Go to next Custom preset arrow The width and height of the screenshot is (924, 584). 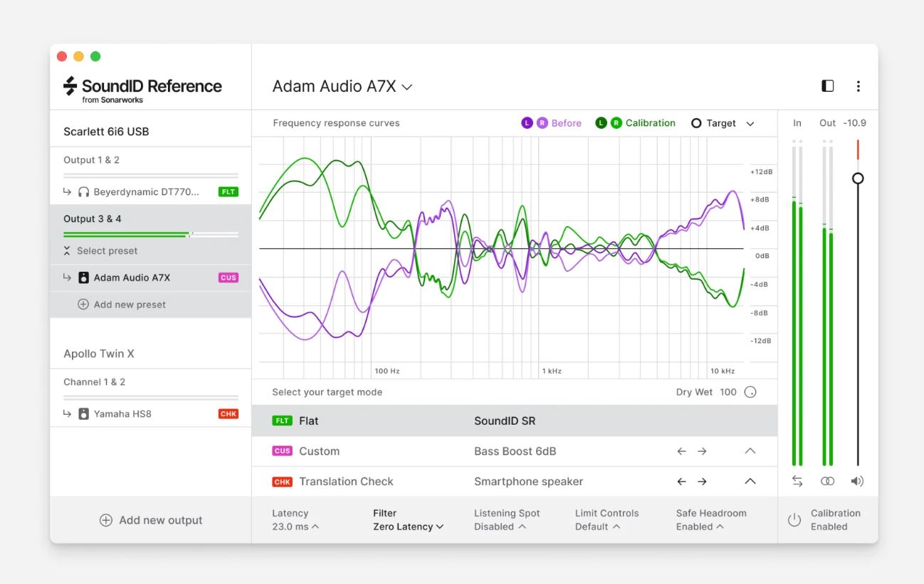[x=702, y=451]
